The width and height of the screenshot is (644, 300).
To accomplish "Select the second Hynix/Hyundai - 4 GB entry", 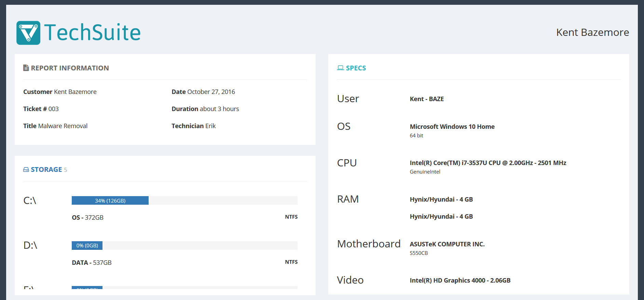I will click(x=441, y=216).
